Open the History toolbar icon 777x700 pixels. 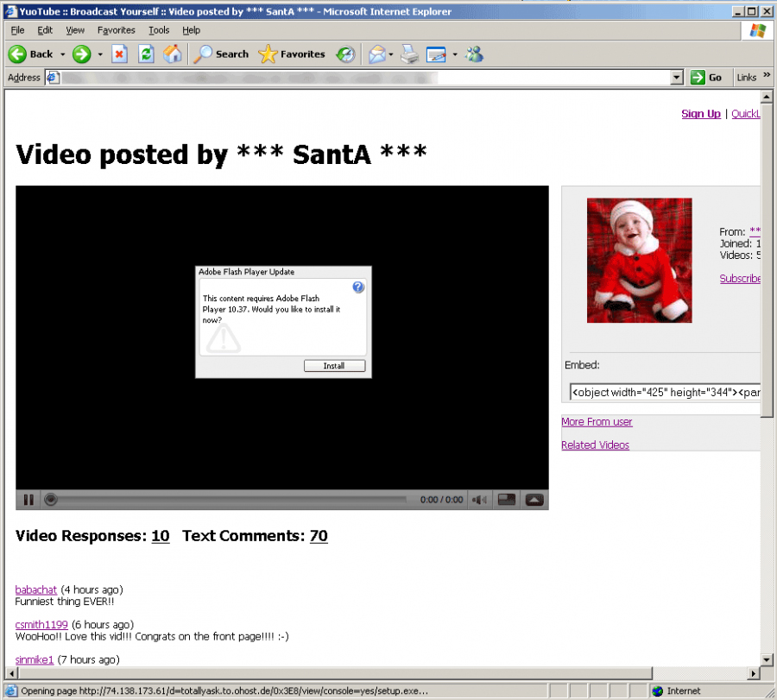coord(345,54)
